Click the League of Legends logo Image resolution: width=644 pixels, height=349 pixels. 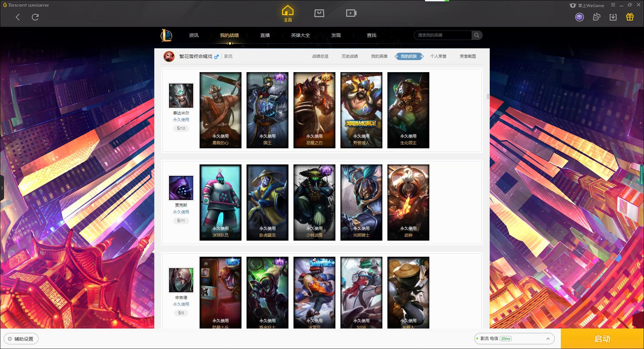click(166, 35)
